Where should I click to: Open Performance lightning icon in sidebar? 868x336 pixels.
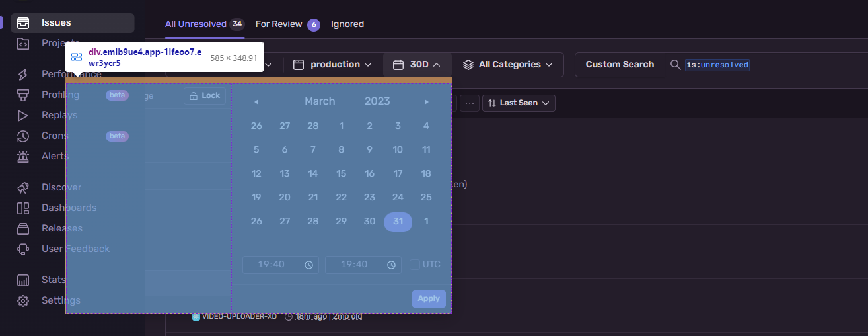coord(23,74)
